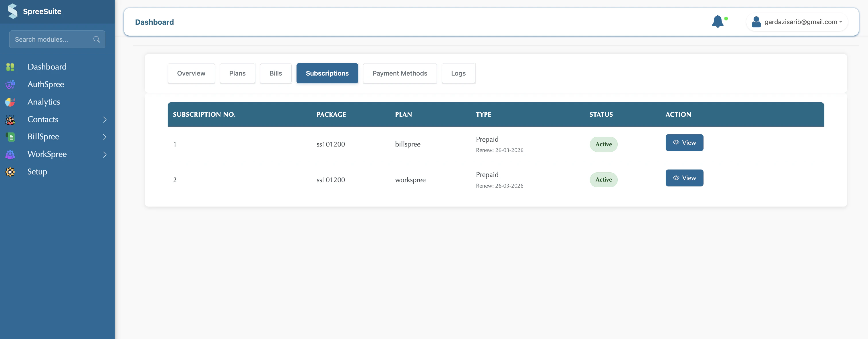Focus the Search modules input field

57,39
